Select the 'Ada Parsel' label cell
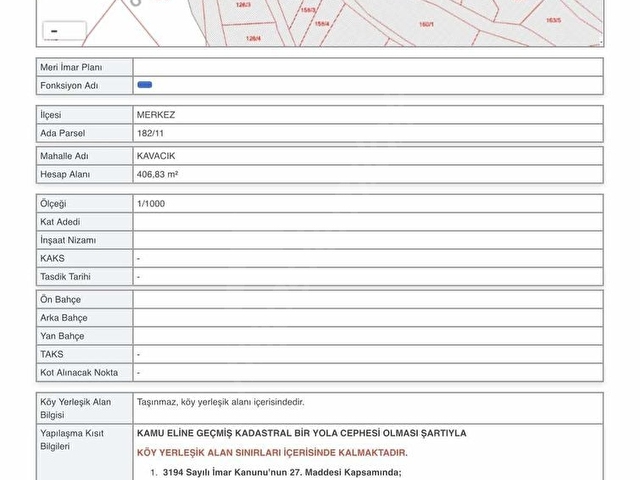Image resolution: width=640 pixels, height=480 pixels. point(84,133)
